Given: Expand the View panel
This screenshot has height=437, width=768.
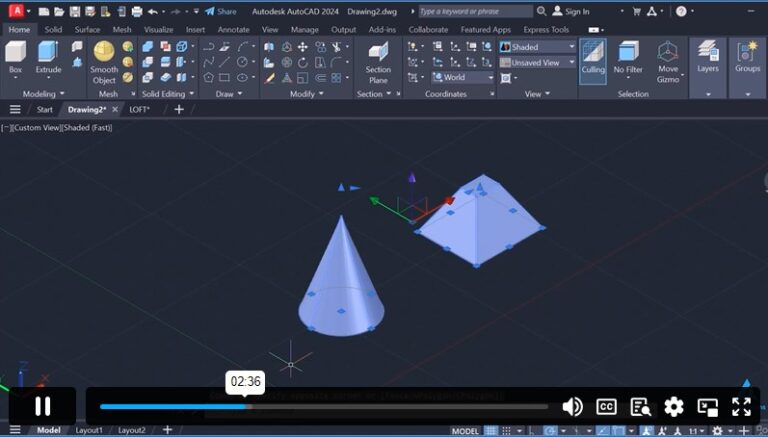Looking at the screenshot, I should click(x=537, y=94).
